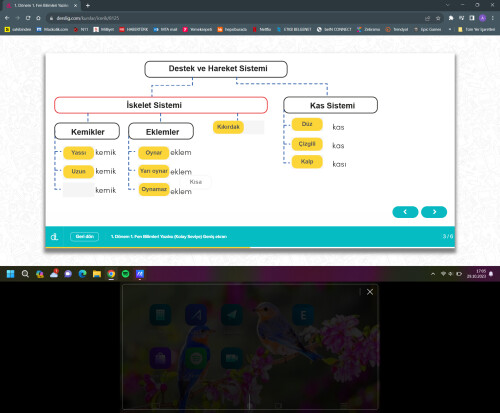
Task: Open a new browser tab
Action: 88,5
